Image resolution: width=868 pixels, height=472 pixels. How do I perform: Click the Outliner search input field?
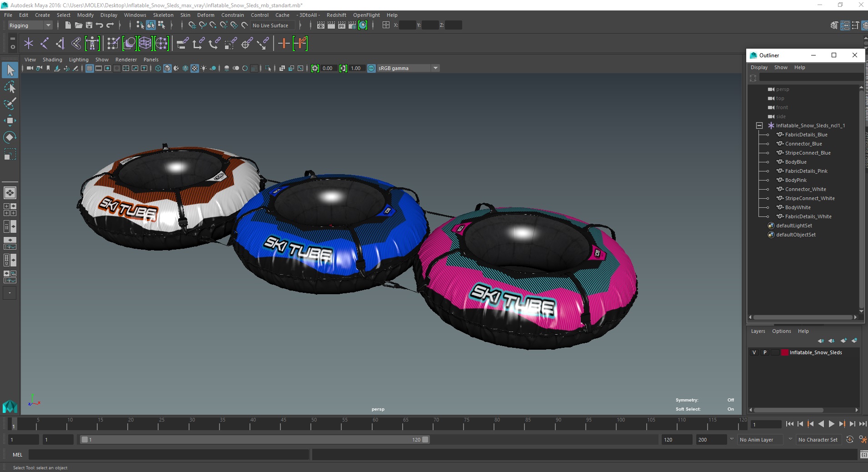coord(811,78)
